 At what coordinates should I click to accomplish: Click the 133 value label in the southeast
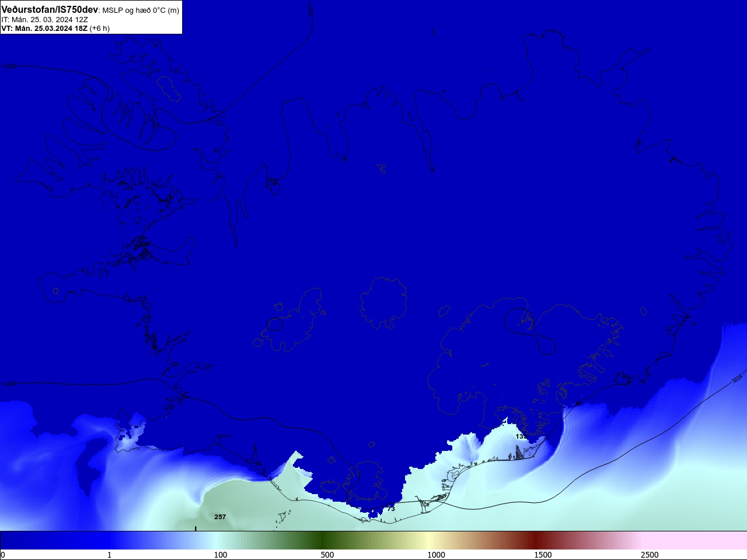[521, 436]
